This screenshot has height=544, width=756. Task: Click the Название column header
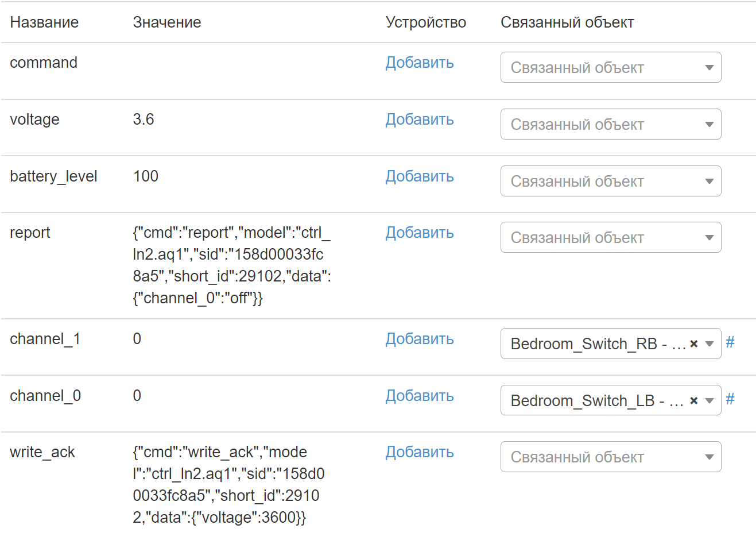coord(44,22)
